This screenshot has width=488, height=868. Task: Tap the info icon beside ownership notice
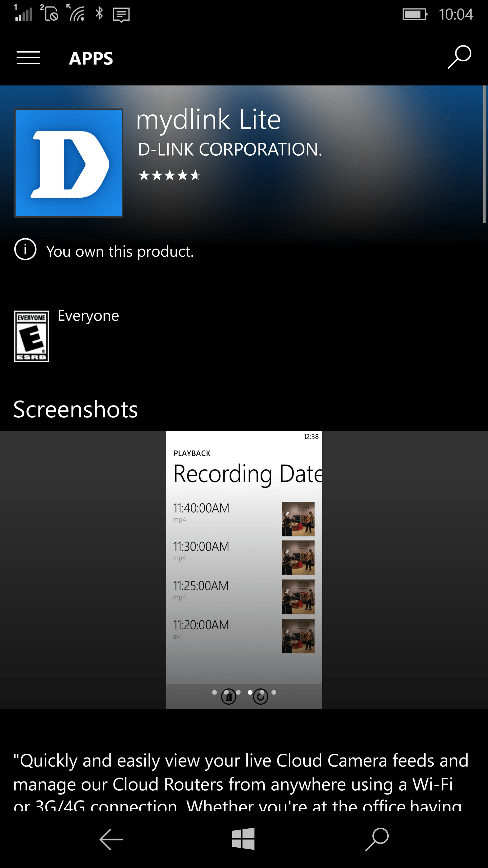pyautogui.click(x=25, y=249)
